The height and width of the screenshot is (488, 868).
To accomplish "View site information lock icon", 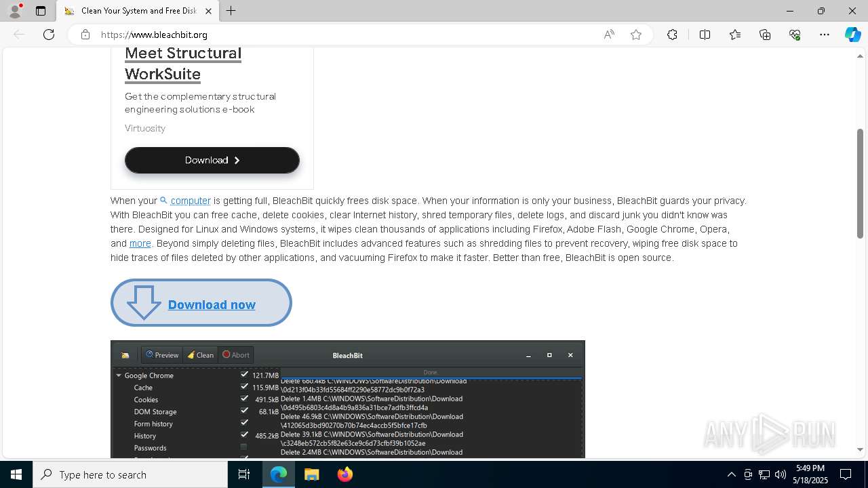I will pos(85,35).
